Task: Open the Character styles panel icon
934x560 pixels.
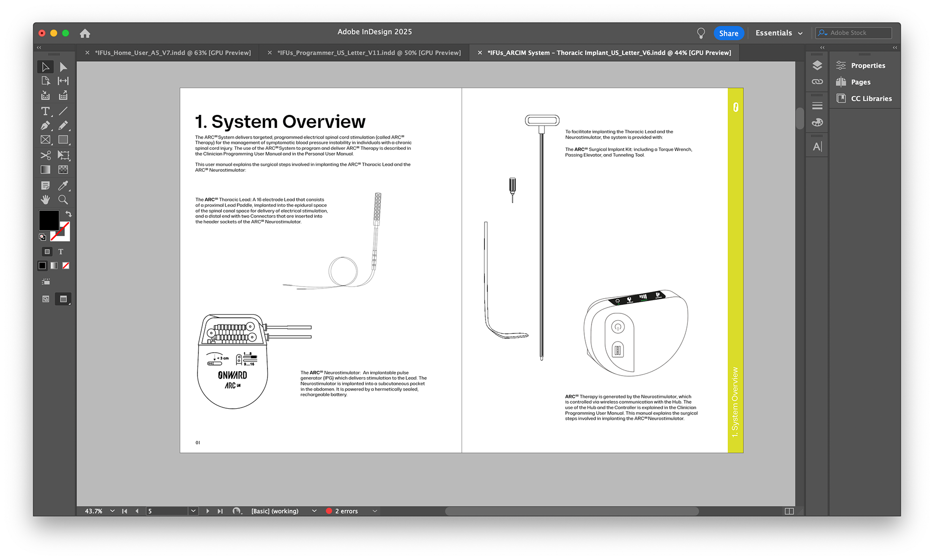Action: click(x=817, y=146)
